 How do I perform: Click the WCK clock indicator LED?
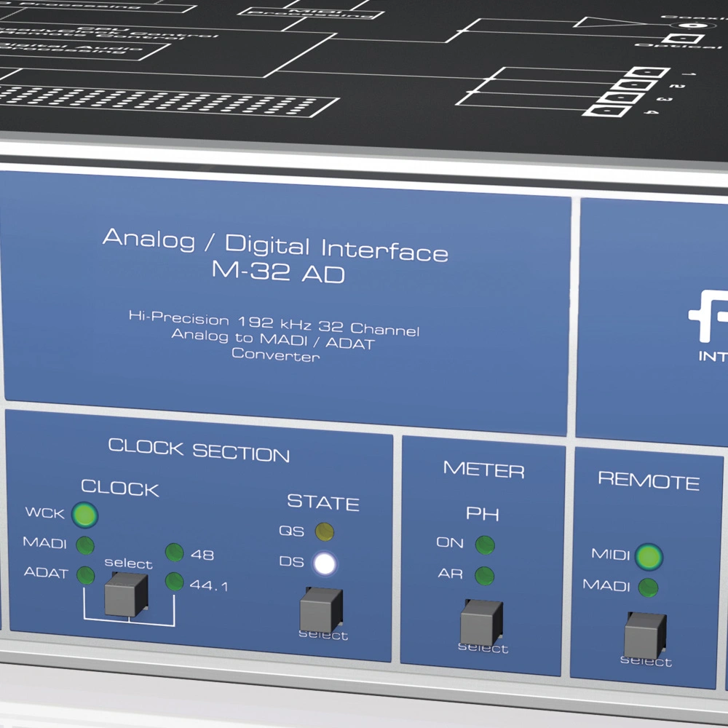85,515
